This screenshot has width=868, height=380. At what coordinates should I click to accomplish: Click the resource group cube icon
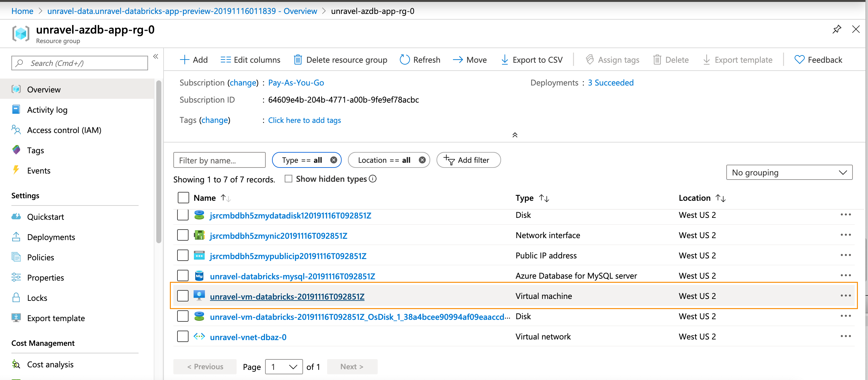(x=21, y=33)
